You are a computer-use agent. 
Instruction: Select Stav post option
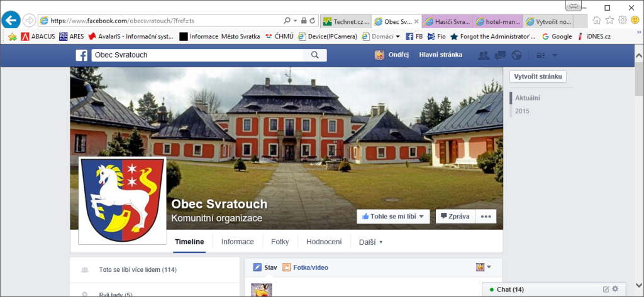(265, 267)
